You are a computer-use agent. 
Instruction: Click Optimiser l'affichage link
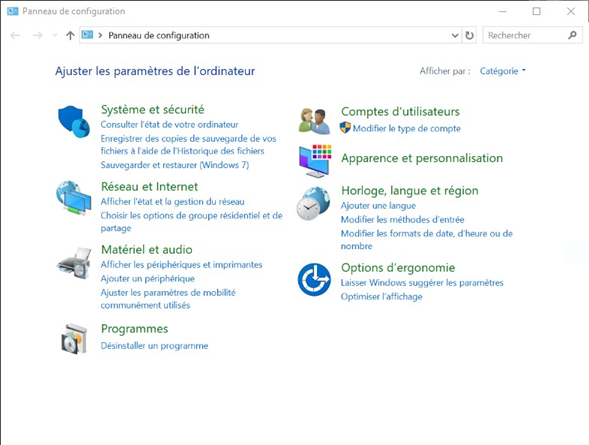pyautogui.click(x=382, y=297)
